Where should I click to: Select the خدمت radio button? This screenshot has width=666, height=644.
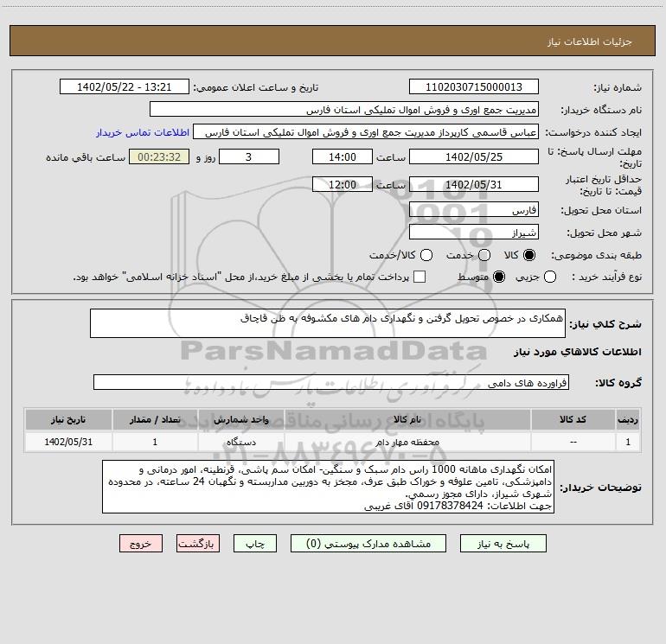click(484, 255)
